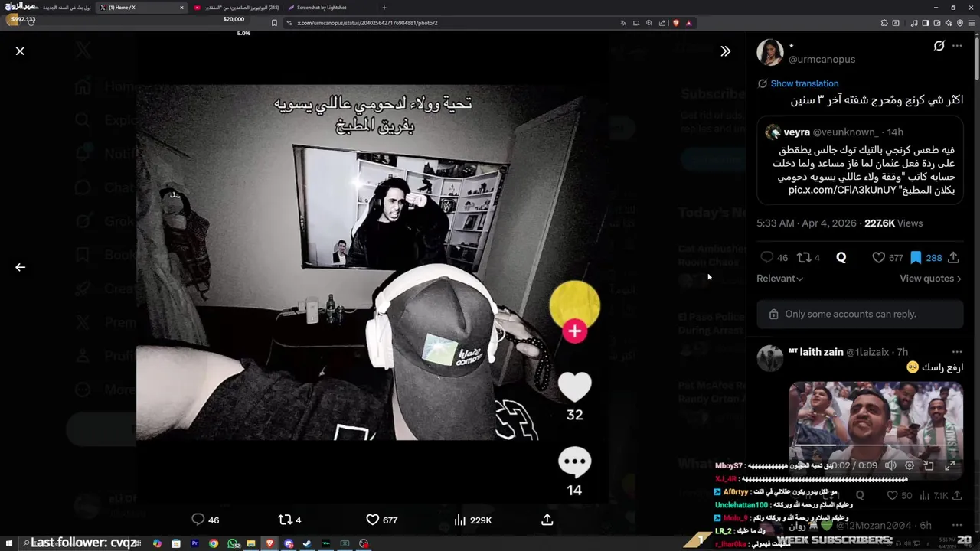Toggle the bookmark with 288 saves
This screenshot has width=980, height=551.
click(x=916, y=258)
